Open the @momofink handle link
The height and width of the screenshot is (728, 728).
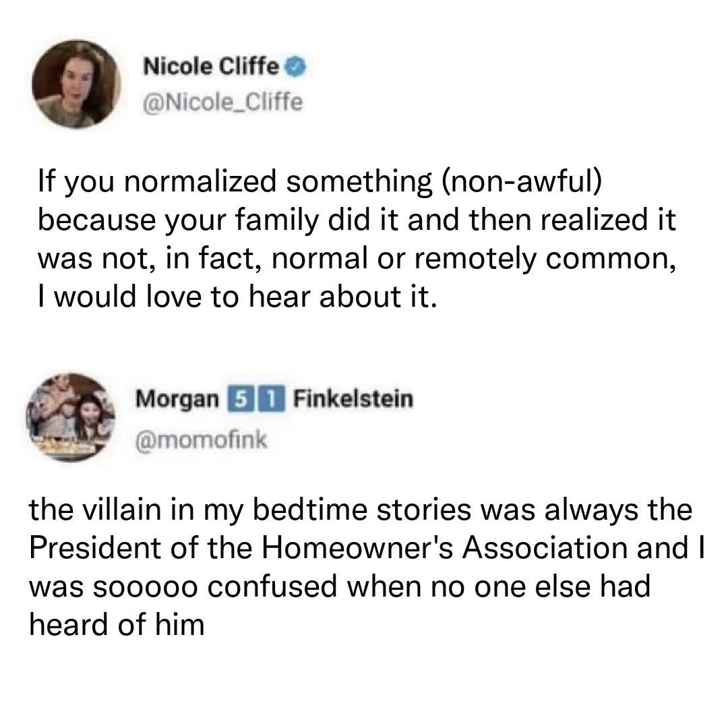coord(202,442)
